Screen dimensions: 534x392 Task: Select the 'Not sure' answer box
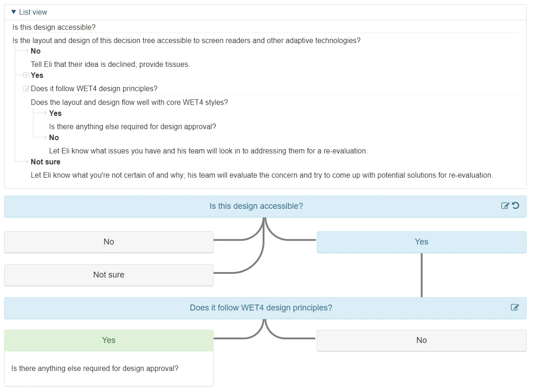(109, 275)
